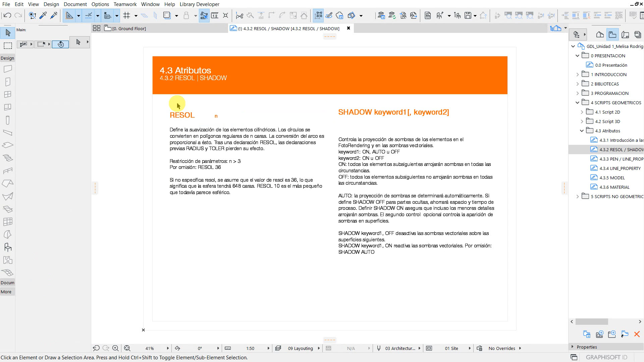The height and width of the screenshot is (362, 644).
Task: Select the scissors Trim tool
Action: click(239, 15)
